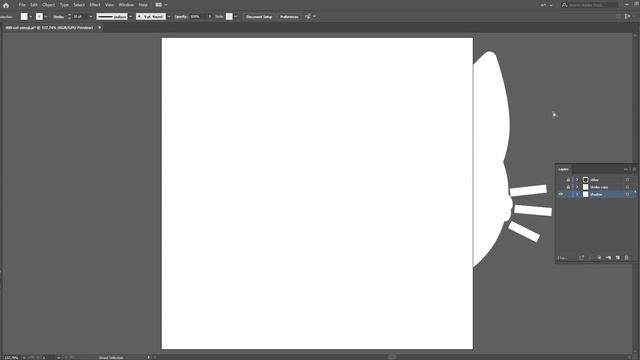
Task: Open the workspace switcher dropdown
Action: click(546, 5)
